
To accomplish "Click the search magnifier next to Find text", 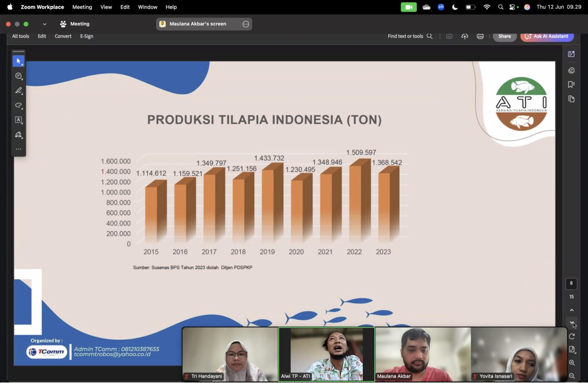I will coord(429,36).
